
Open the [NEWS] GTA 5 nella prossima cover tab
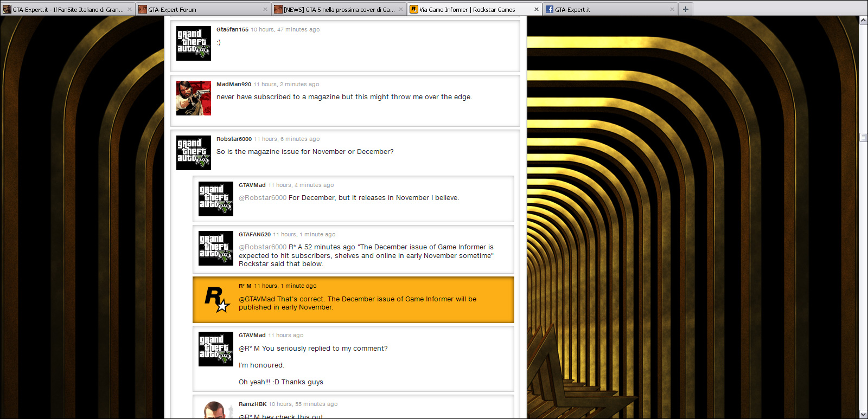[x=339, y=9]
